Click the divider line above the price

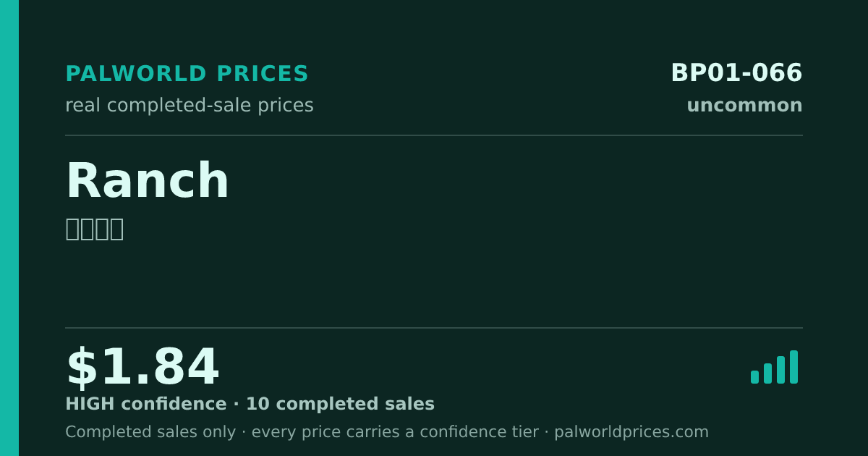click(x=434, y=328)
